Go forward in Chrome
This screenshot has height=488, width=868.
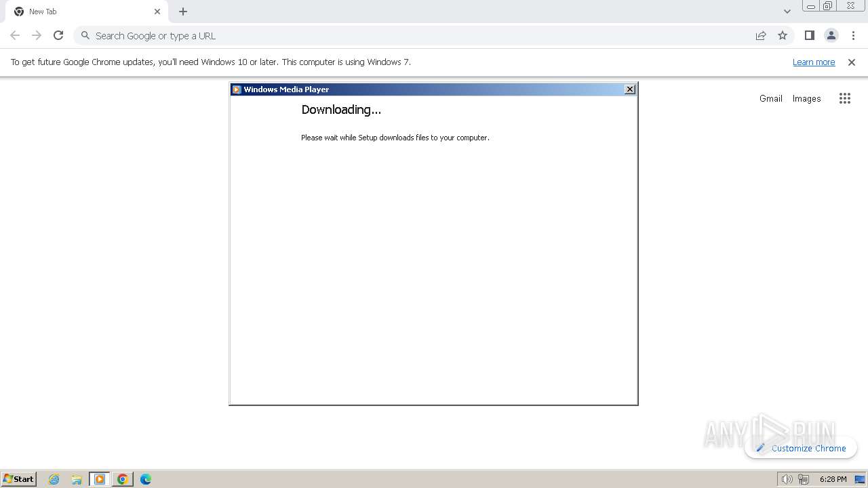click(x=37, y=35)
